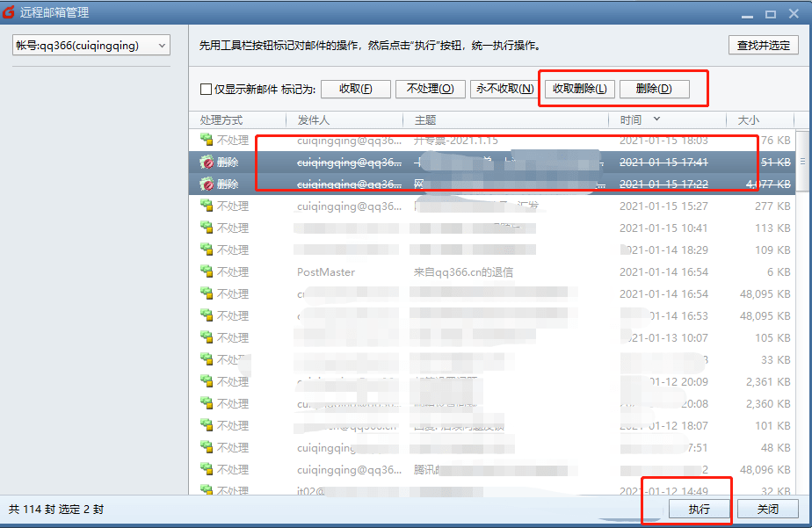The image size is (812, 528).
Task: Click the delete status icon on the 17:22 email
Action: [207, 184]
